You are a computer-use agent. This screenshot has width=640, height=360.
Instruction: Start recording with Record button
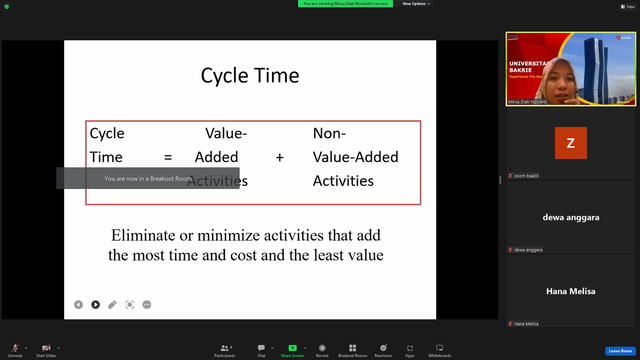pos(322,350)
